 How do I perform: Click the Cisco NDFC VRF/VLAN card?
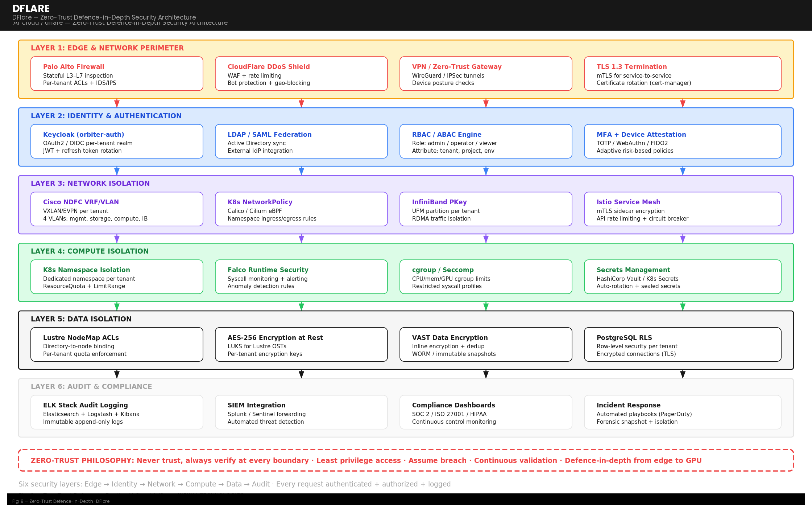coord(117,209)
